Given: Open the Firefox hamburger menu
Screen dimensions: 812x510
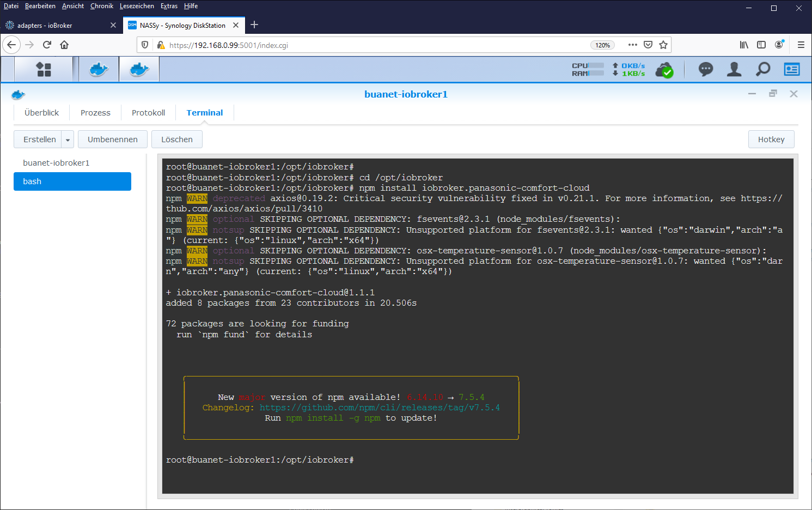Looking at the screenshot, I should pos(801,45).
